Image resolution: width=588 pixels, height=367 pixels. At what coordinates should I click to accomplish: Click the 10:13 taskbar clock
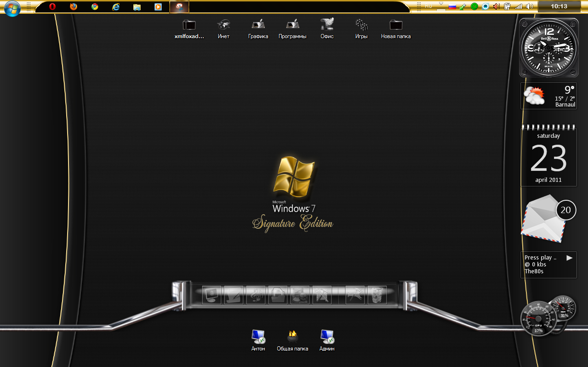[x=559, y=6]
